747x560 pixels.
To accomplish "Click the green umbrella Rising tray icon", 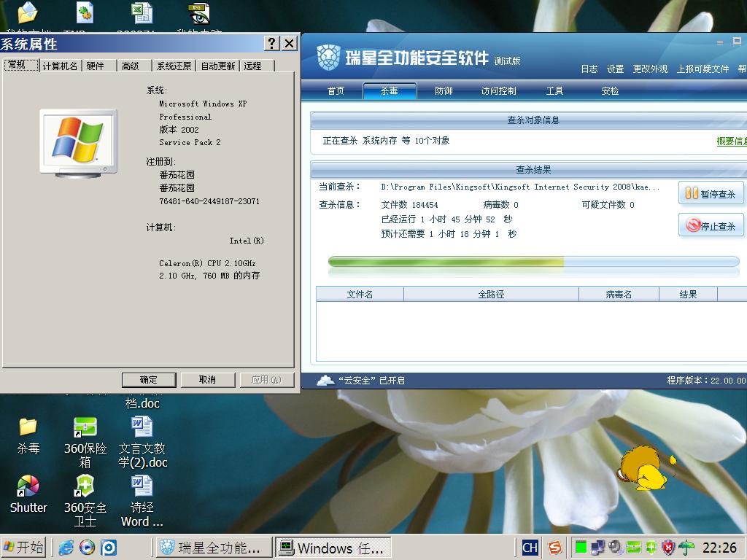I will click(686, 548).
